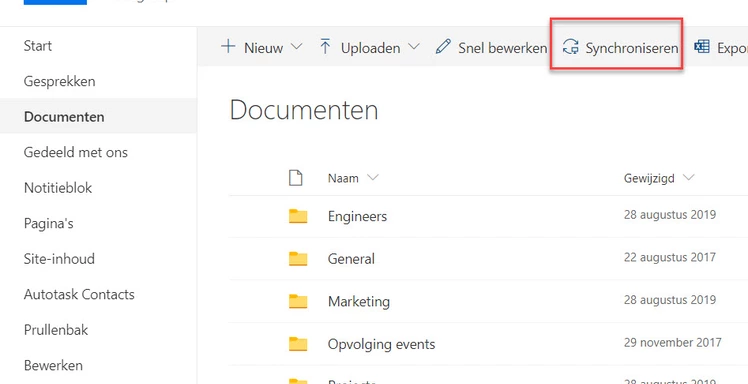
Task: Open the General folder name
Action: [x=351, y=259]
